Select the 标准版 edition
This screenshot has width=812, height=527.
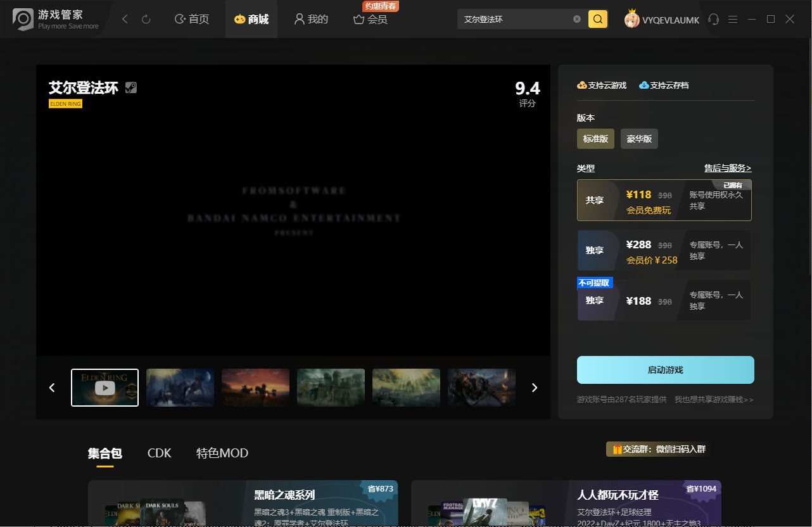(x=595, y=139)
